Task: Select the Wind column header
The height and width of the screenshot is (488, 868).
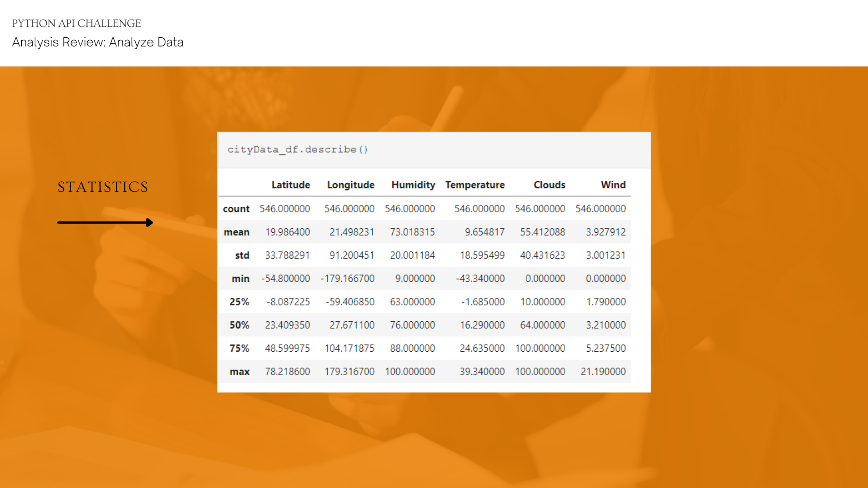Action: tap(613, 185)
